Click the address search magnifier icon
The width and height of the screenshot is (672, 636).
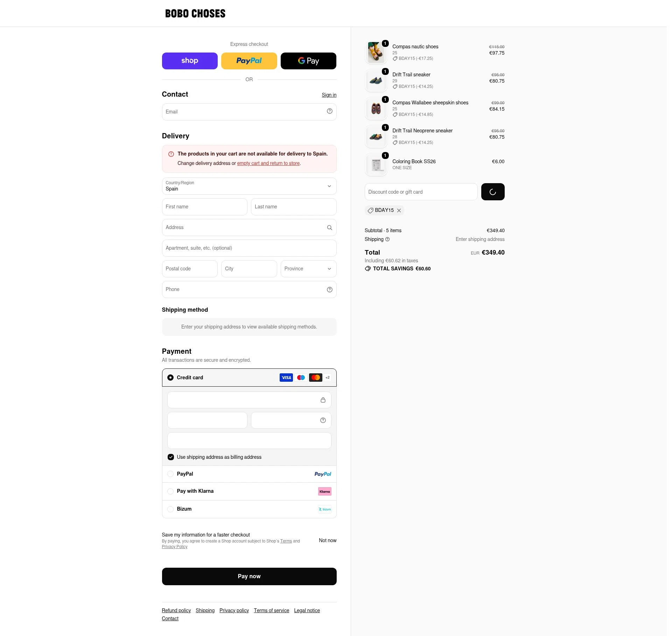coord(329,228)
